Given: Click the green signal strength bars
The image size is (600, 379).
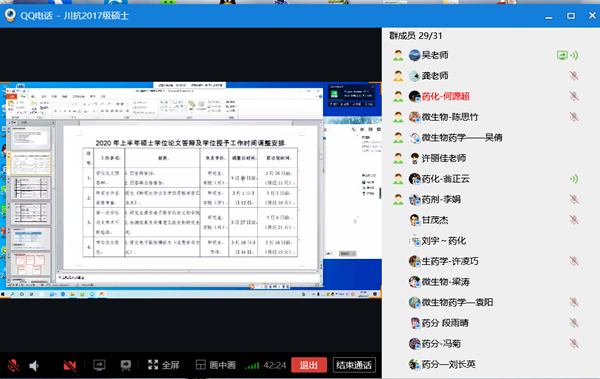Looking at the screenshot, I should pos(252,366).
